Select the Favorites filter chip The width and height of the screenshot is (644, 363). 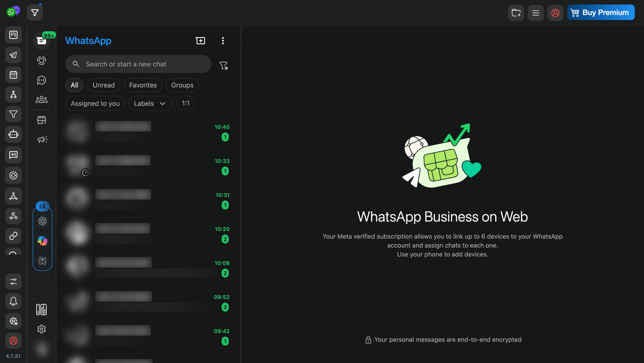143,85
